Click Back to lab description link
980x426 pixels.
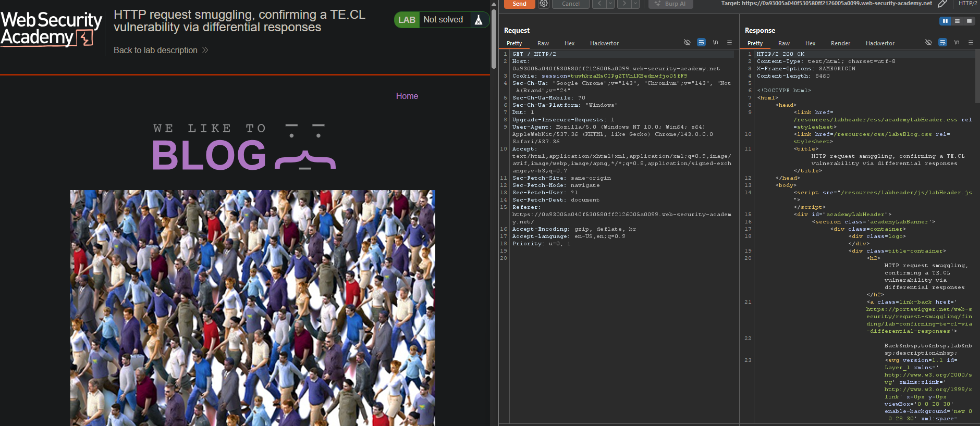point(161,50)
